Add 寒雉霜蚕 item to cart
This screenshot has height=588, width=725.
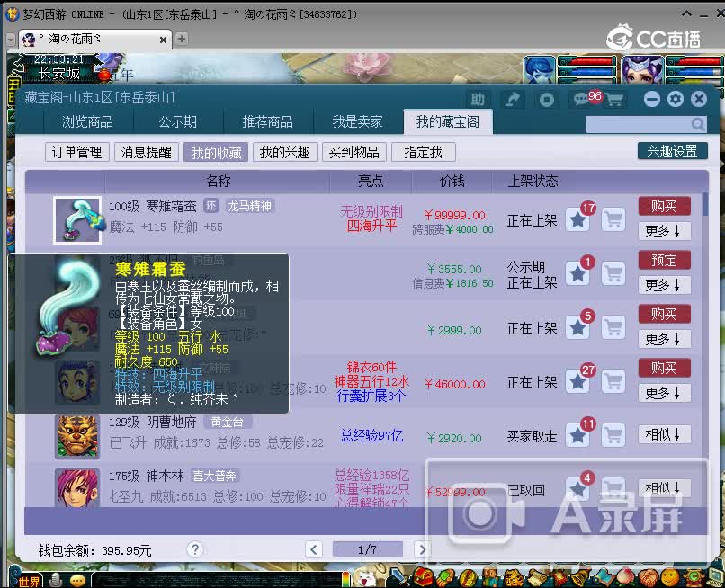tap(613, 220)
